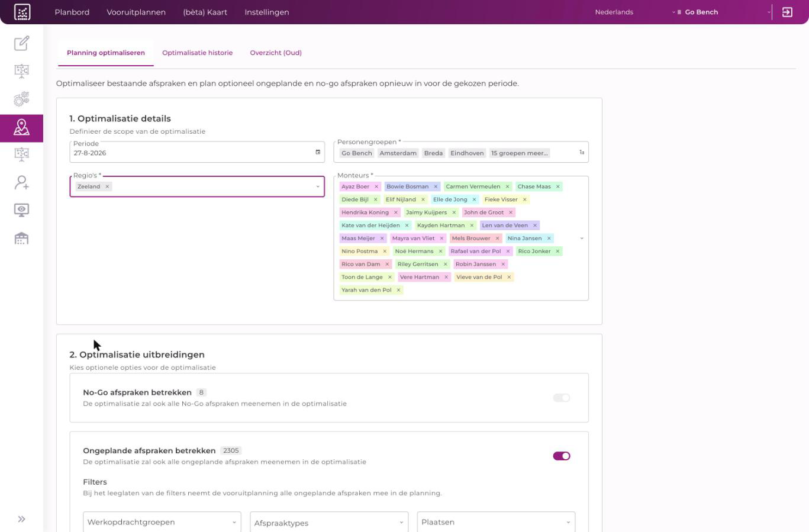This screenshot has height=532, width=809.
Task: Open the add person sidebar icon
Action: pyautogui.click(x=21, y=182)
